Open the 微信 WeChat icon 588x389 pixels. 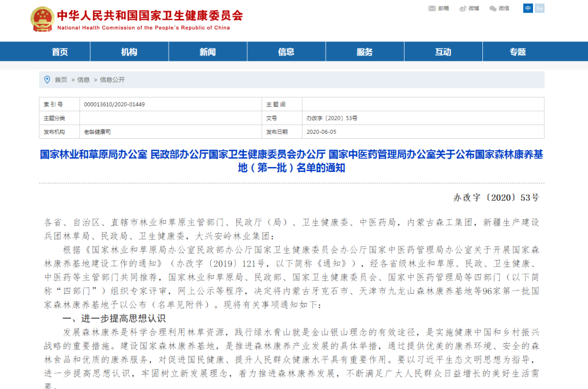(x=493, y=8)
